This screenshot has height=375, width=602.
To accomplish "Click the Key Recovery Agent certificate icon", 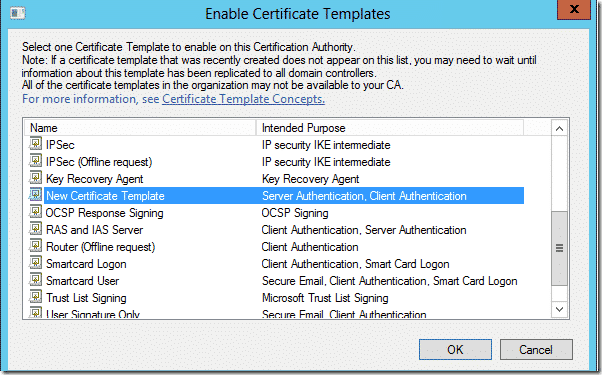I will pos(35,178).
